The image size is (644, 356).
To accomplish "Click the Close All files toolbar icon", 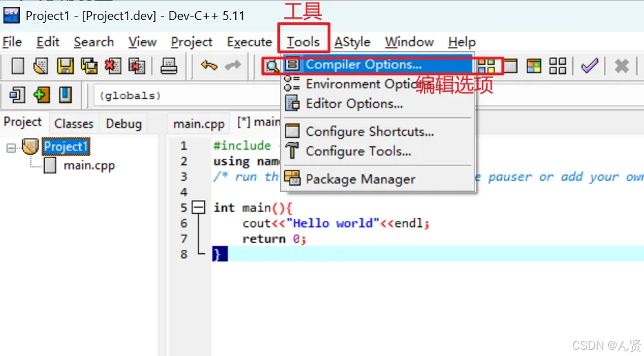I will (137, 66).
